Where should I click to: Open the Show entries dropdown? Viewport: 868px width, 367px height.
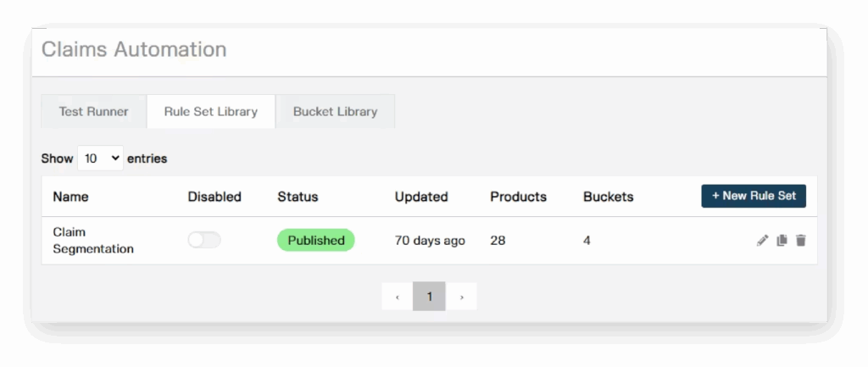tap(100, 158)
